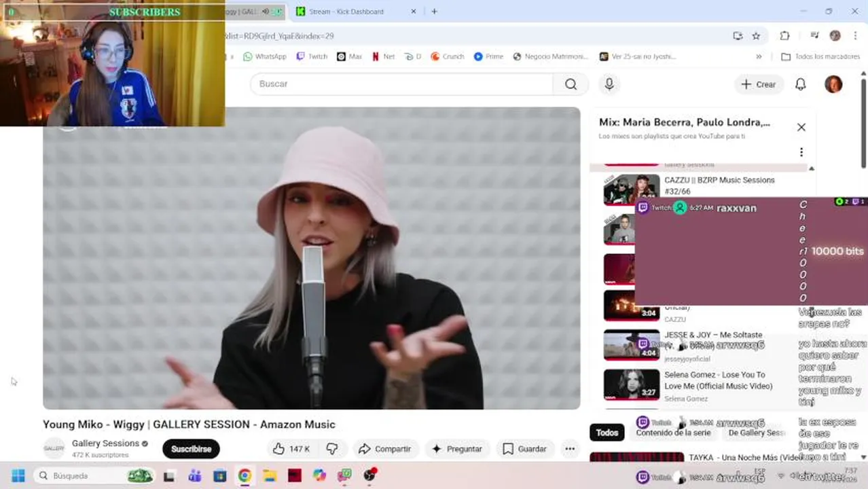Open Microsoft Teams taskbar icon
This screenshot has height=489, width=868.
(x=195, y=475)
